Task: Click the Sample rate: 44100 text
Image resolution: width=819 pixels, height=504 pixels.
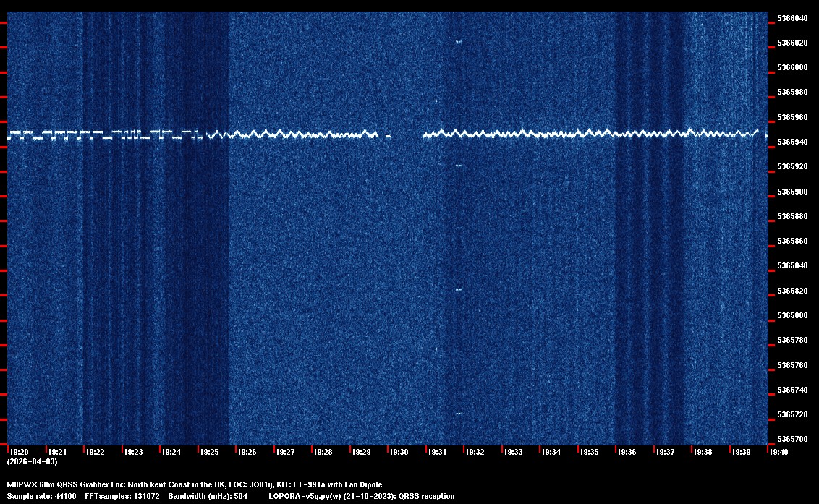Action: [41, 496]
